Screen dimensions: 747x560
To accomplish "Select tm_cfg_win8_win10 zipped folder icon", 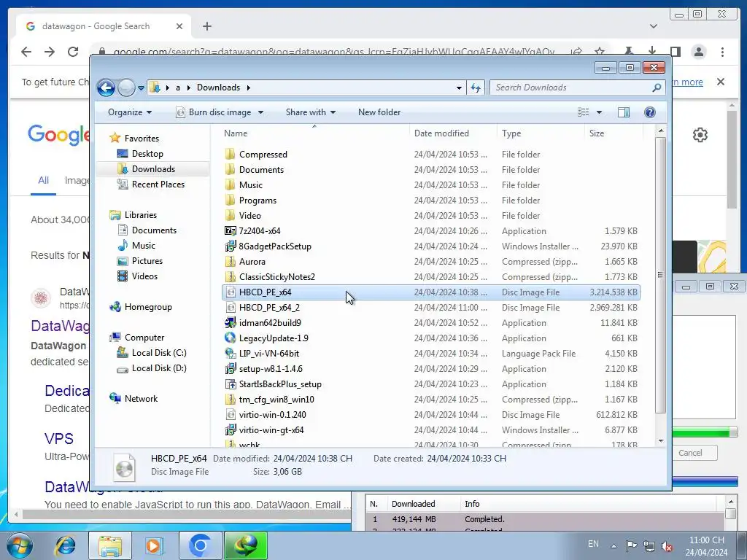I will (x=230, y=399).
